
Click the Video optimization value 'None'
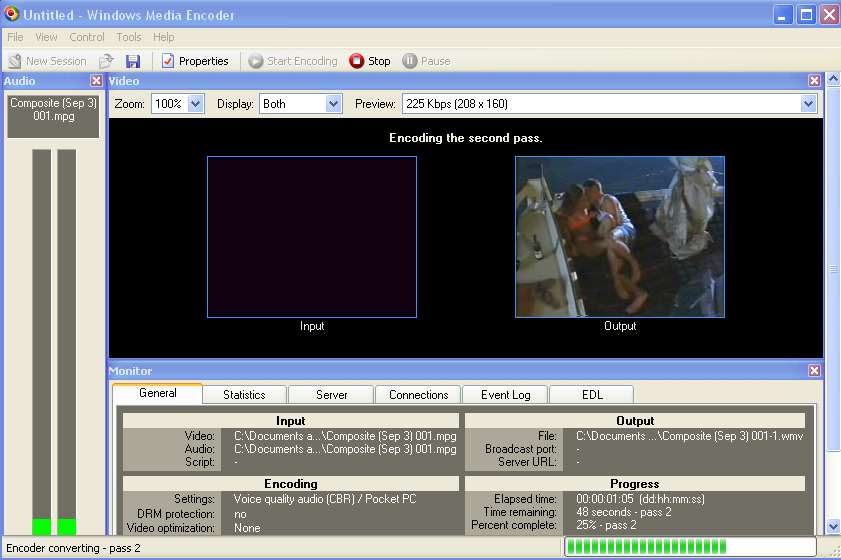click(x=247, y=528)
